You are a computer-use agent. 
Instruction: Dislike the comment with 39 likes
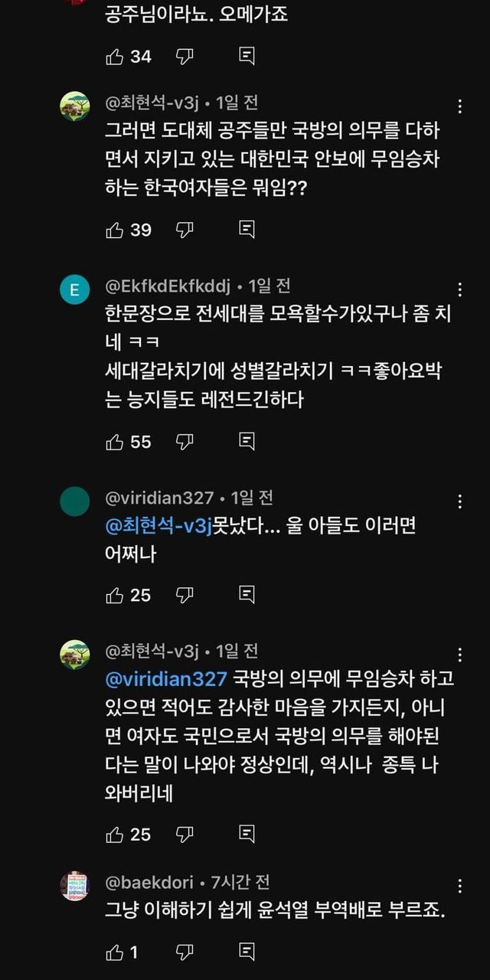point(185,230)
